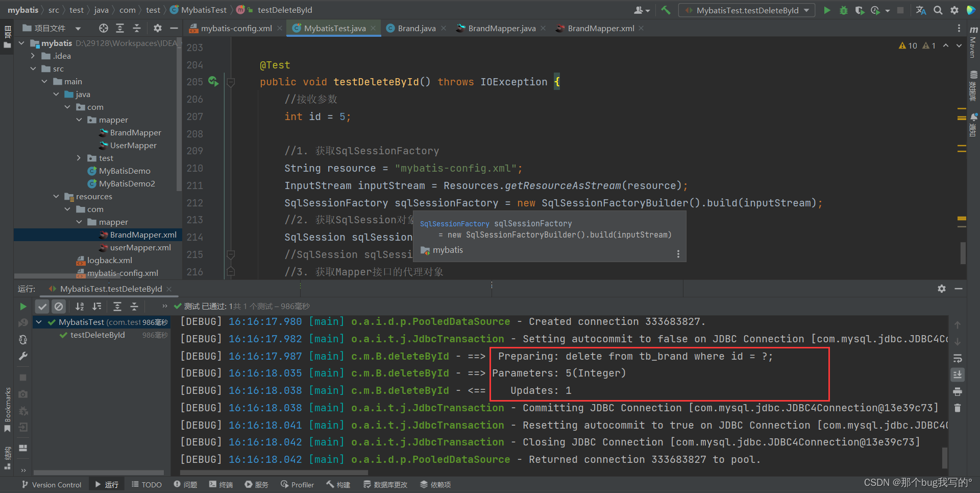Close the MybatisTest.java tab
Image resolution: width=980 pixels, height=493 pixels.
pyautogui.click(x=373, y=28)
